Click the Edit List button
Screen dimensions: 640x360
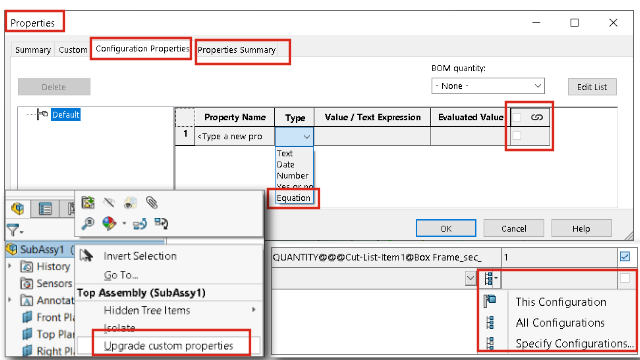tap(592, 87)
